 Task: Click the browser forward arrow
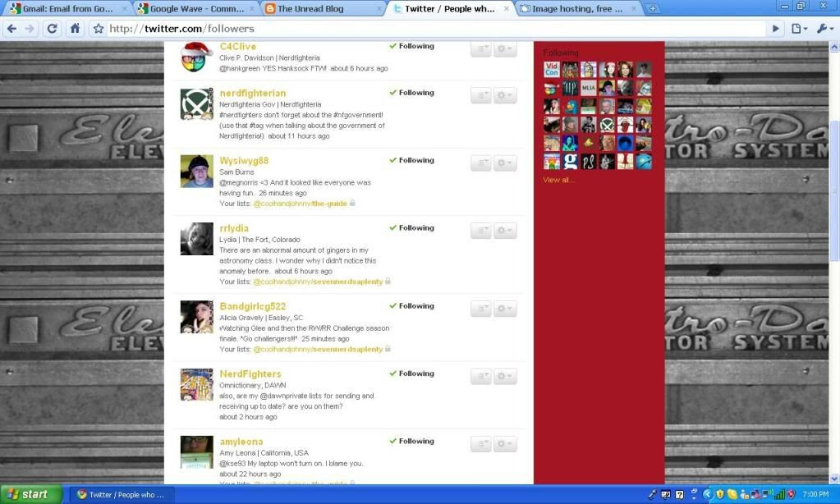[x=30, y=29]
